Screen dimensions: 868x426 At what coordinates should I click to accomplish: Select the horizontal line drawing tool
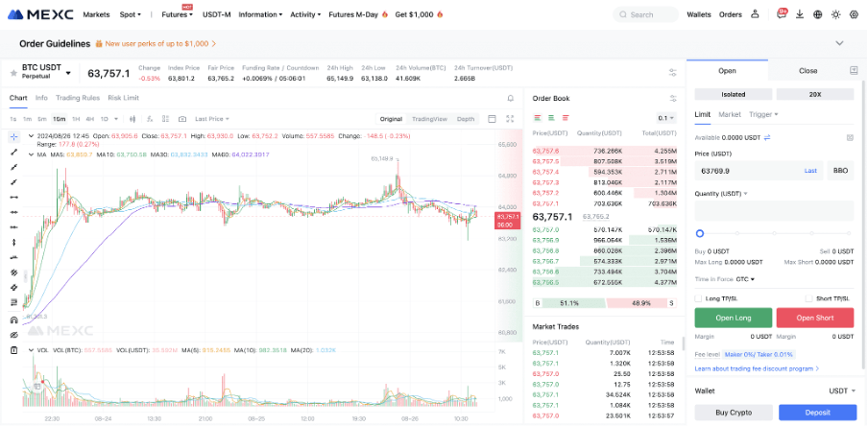click(13, 197)
